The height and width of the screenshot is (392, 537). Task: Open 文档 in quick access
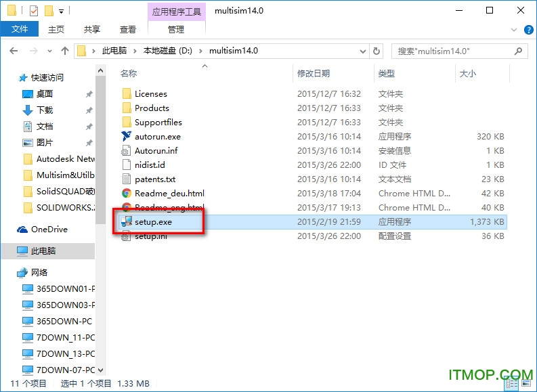tap(45, 127)
